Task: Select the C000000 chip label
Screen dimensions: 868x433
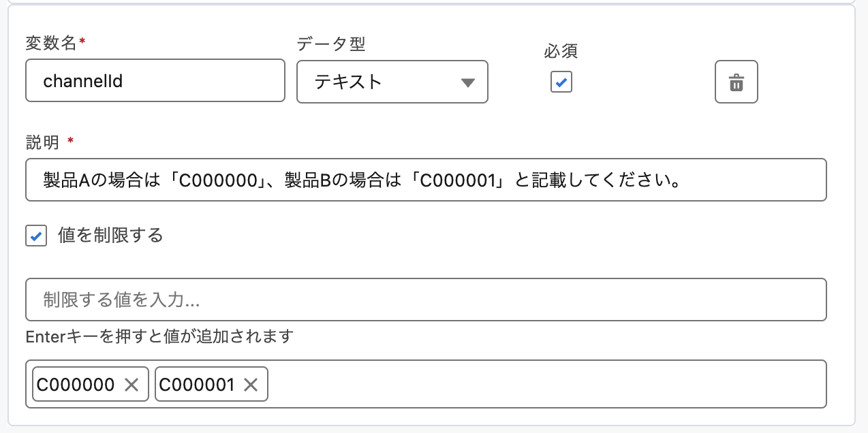Action: tap(76, 385)
